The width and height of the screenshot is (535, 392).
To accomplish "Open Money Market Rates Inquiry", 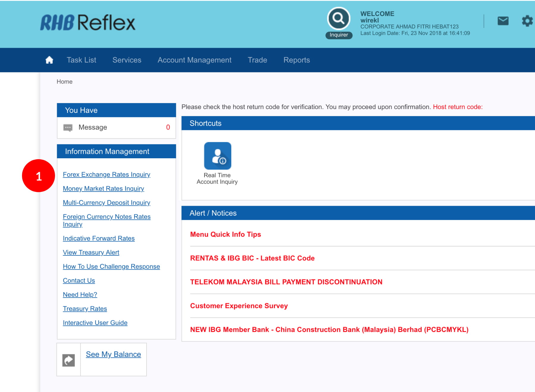I will [103, 189].
